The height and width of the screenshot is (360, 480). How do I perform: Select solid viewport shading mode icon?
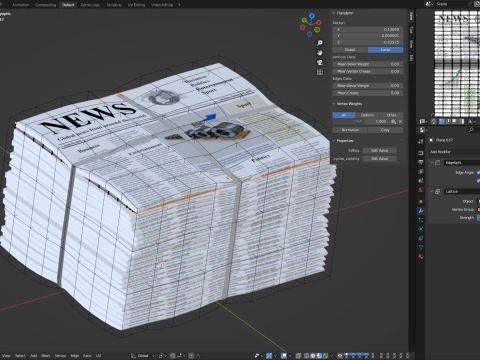(x=313, y=356)
